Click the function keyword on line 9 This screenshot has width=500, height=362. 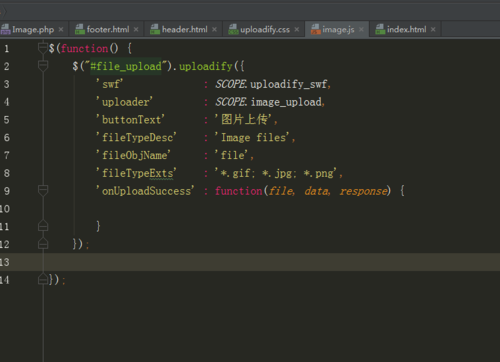pos(239,191)
